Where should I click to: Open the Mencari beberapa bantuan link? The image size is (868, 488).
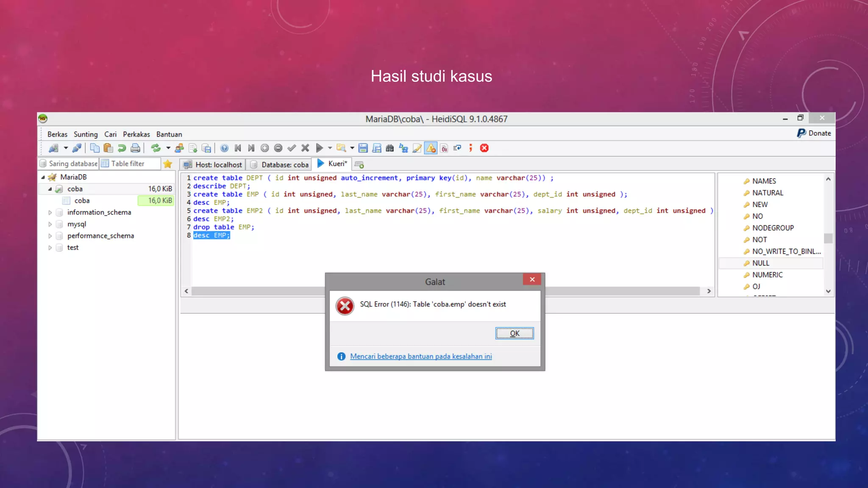(x=420, y=356)
